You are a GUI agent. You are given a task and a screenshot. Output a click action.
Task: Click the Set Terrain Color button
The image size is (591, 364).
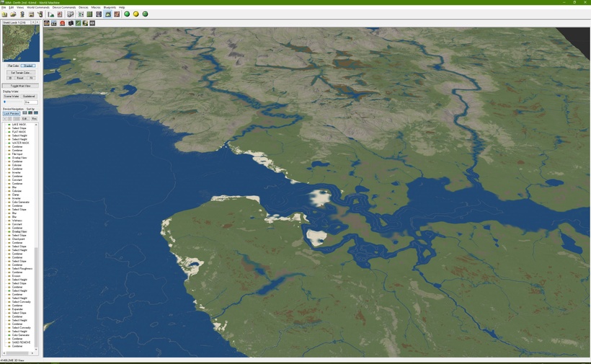coord(21,73)
